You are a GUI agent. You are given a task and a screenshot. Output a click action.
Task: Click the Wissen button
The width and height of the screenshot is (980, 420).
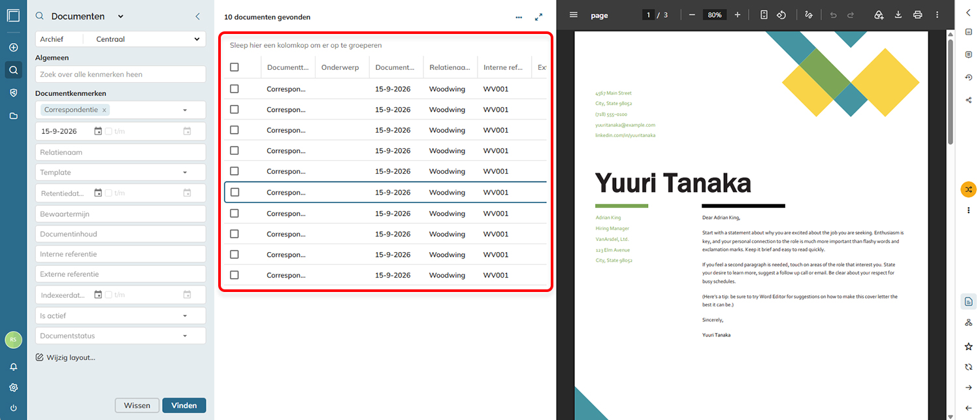pos(137,406)
